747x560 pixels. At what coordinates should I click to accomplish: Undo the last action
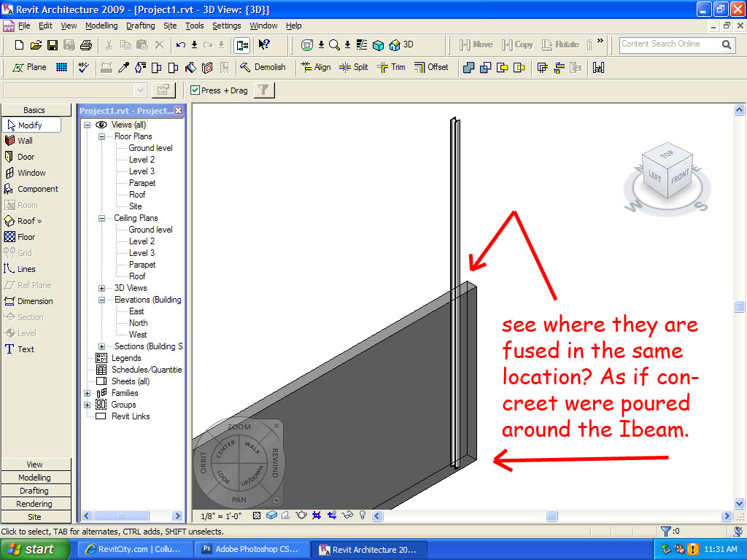181,44
